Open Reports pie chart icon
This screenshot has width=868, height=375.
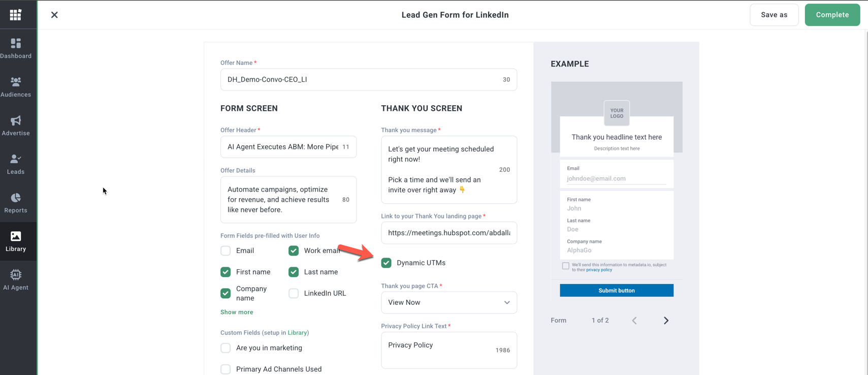16,203
